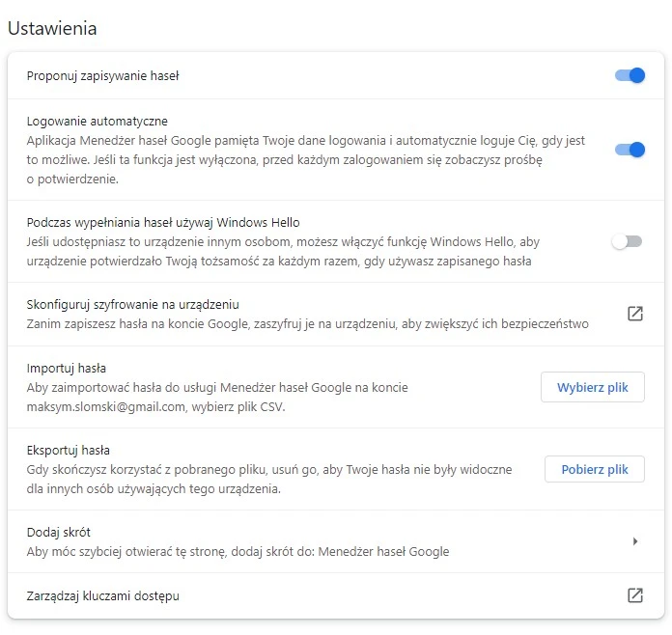The height and width of the screenshot is (635, 672).
Task: Click the maksym.slomski@gmail.com email text
Action: coord(105,407)
